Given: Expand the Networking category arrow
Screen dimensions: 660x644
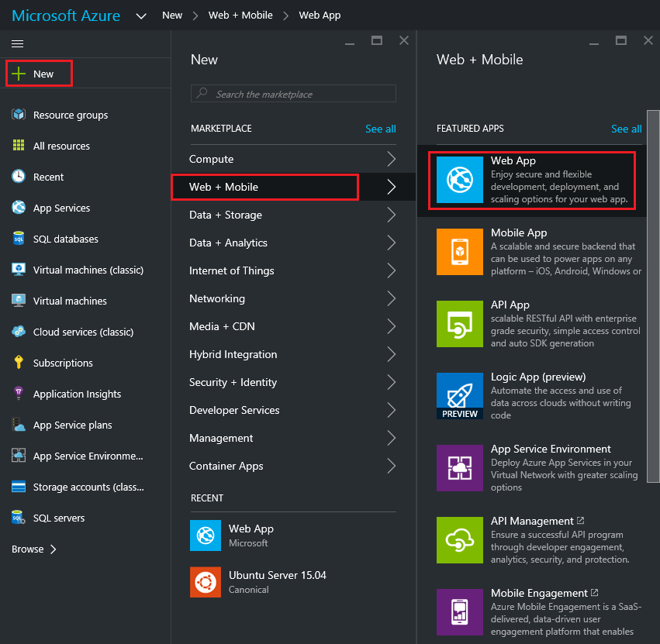Looking at the screenshot, I should point(391,298).
